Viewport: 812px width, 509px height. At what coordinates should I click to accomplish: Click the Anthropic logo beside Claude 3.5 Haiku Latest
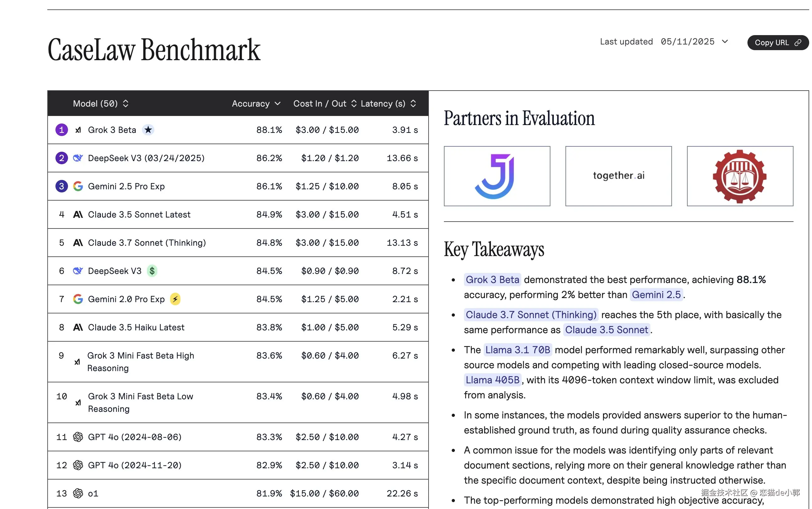point(78,328)
